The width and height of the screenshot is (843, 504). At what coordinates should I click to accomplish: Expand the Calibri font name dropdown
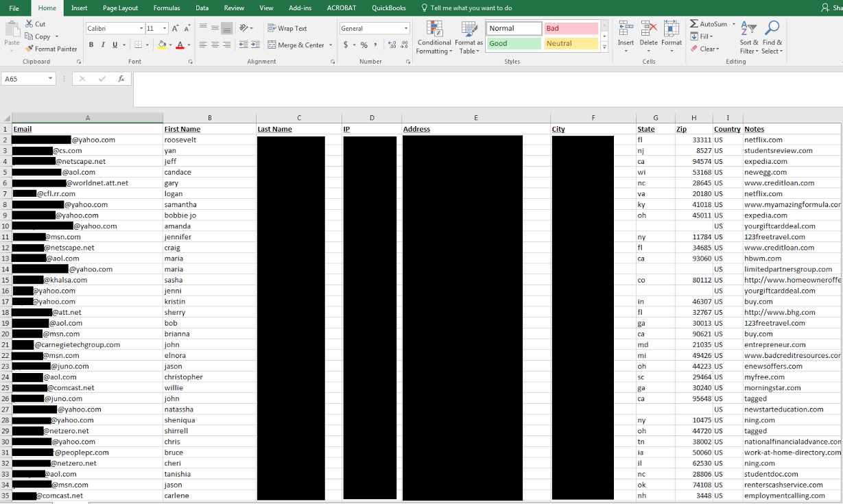click(141, 28)
